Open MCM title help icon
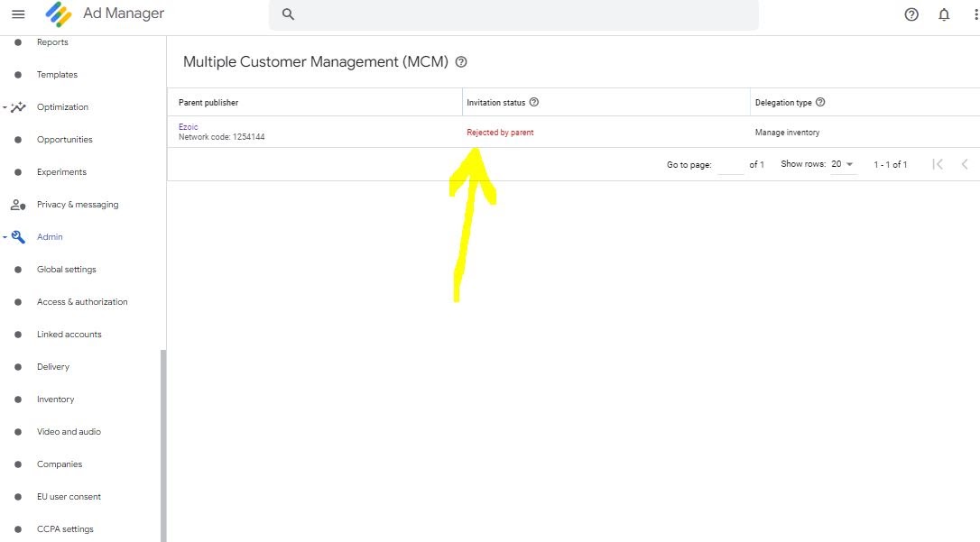Image resolution: width=980 pixels, height=542 pixels. pyautogui.click(x=461, y=62)
